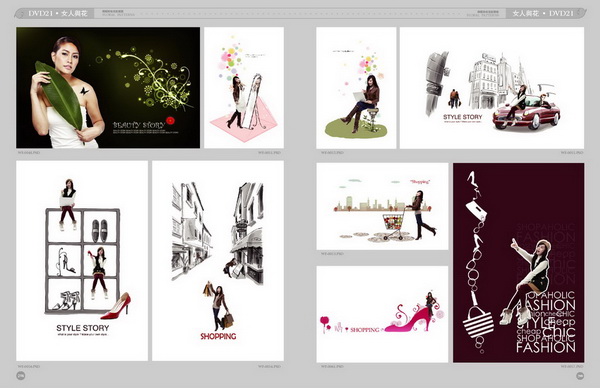
Task: Click the page number circle at bottom left
Action: (x=21, y=376)
